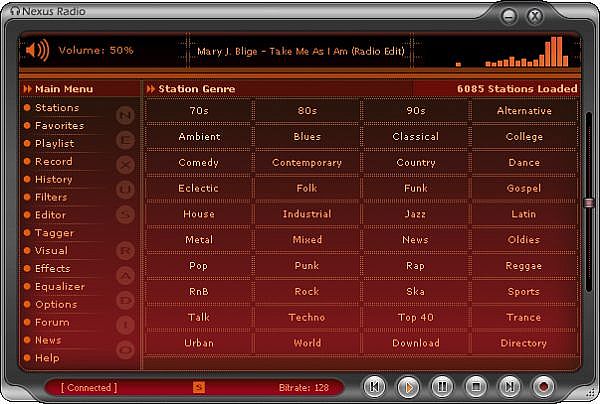The height and width of the screenshot is (404, 600).
Task: Select the 80s genre
Action: [x=307, y=111]
